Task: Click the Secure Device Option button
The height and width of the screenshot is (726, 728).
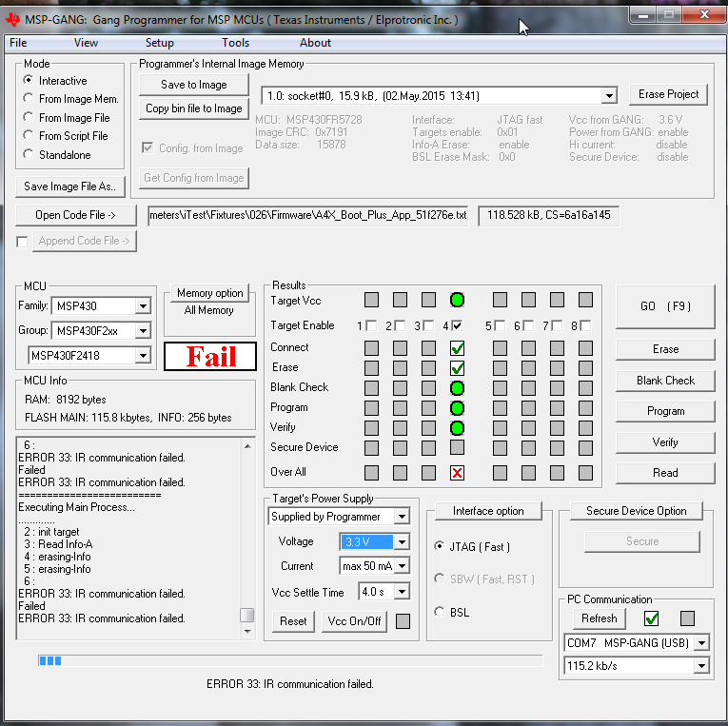Action: [636, 511]
